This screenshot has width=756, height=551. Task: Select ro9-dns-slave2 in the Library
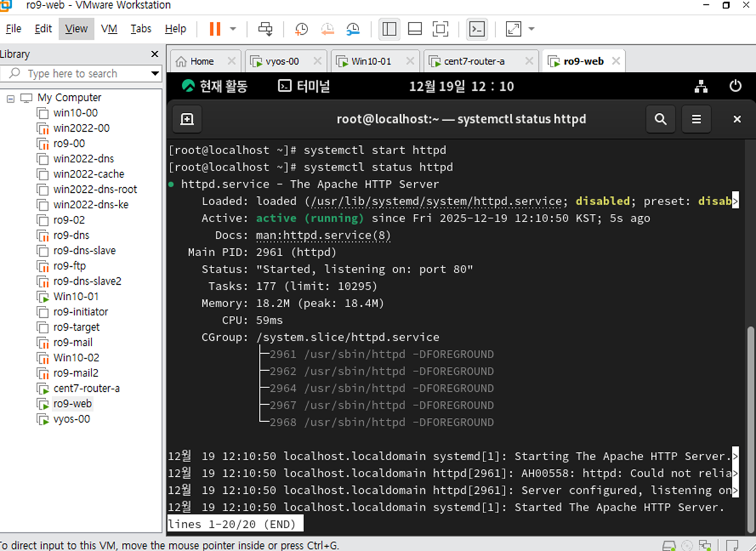87,281
